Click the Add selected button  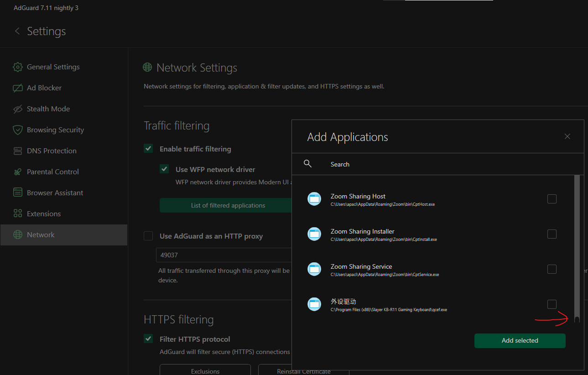520,340
